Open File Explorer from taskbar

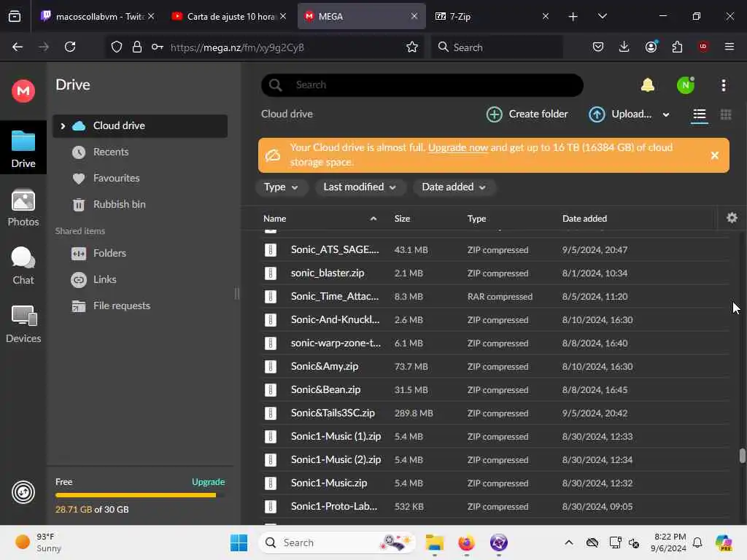tap(435, 542)
